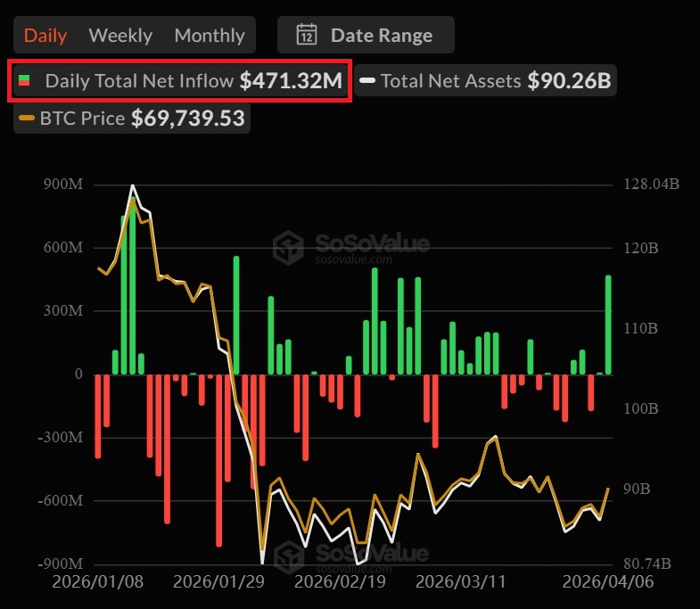Image resolution: width=700 pixels, height=609 pixels.
Task: Select the Daily view tab
Action: pos(45,36)
